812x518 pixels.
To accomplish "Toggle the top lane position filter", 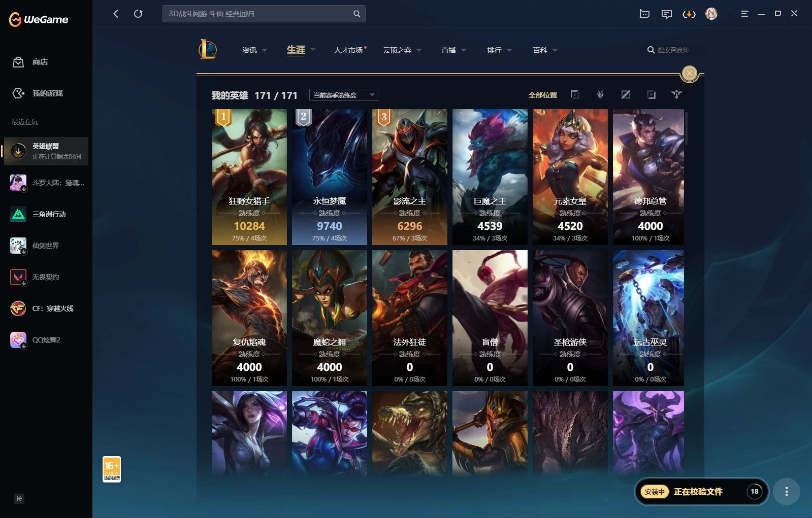I will (x=575, y=95).
